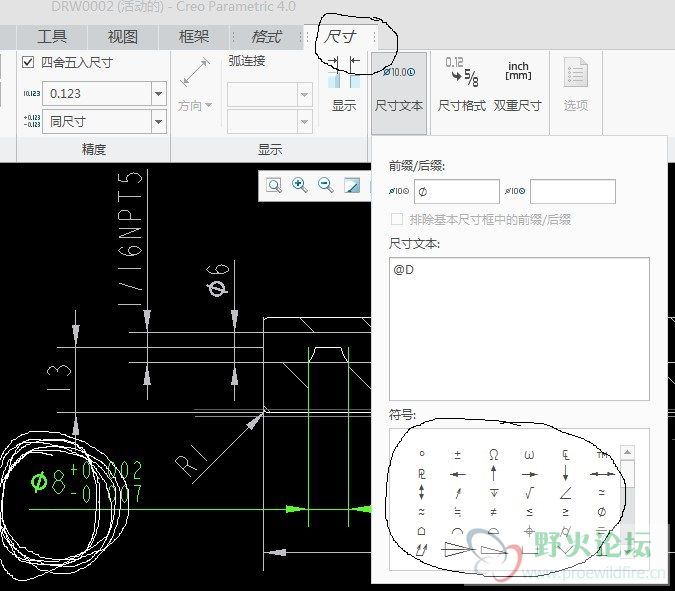Insert the approximately-equal ≈ symbol
The image size is (675, 591).
pos(422,512)
